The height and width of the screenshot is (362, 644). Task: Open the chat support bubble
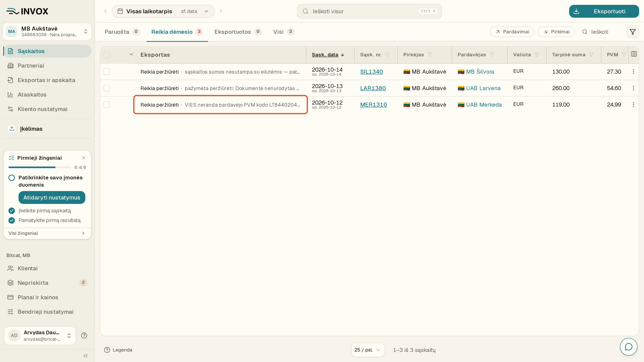click(x=629, y=347)
